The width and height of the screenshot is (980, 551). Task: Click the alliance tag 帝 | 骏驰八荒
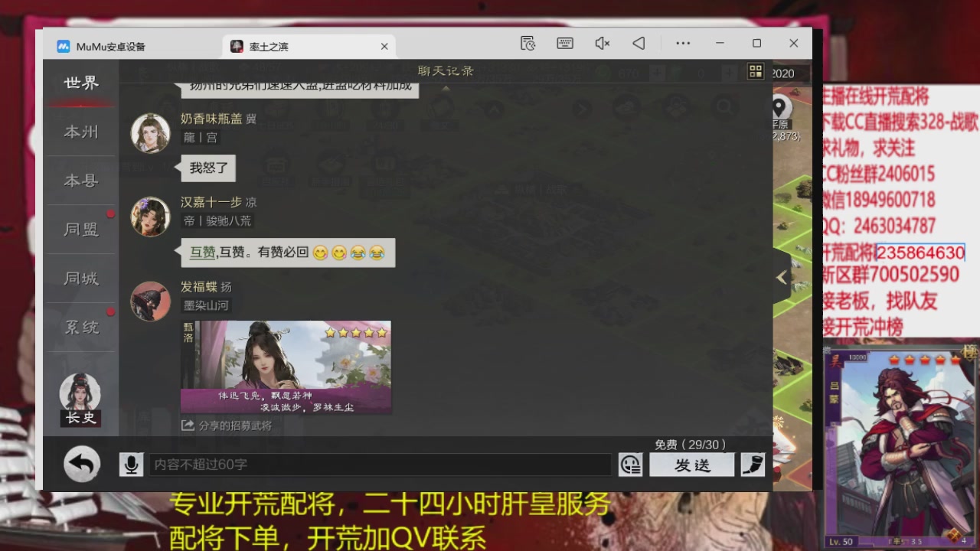coord(217,220)
